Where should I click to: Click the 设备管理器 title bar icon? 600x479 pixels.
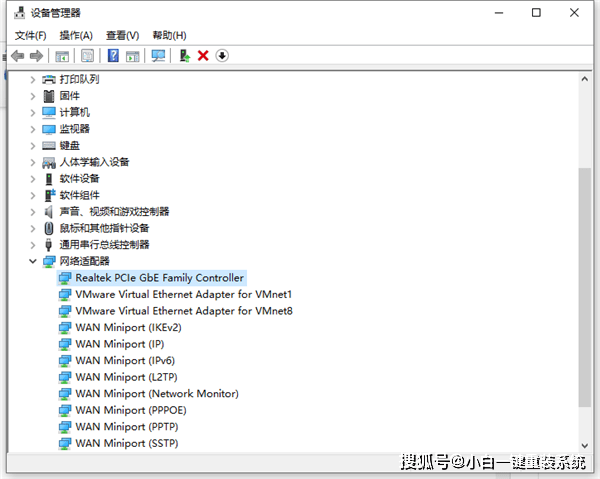click(20, 13)
